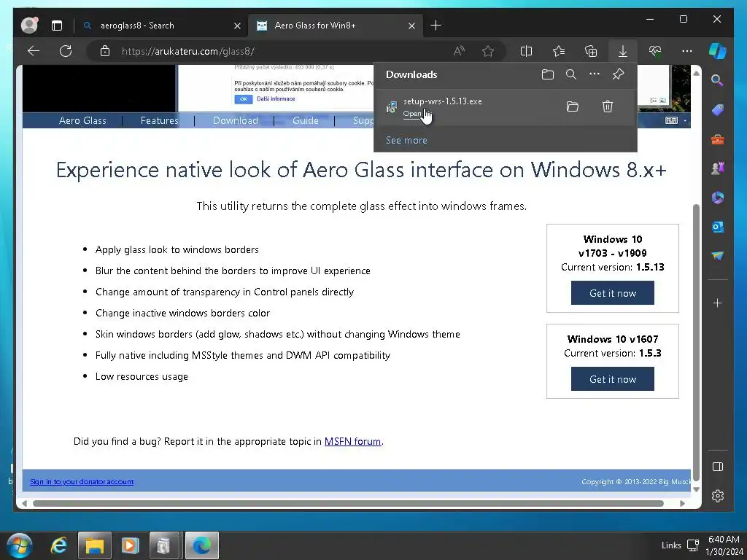Delete setup-wrs-1.5.13.exe download entry
747x560 pixels.
pos(608,106)
